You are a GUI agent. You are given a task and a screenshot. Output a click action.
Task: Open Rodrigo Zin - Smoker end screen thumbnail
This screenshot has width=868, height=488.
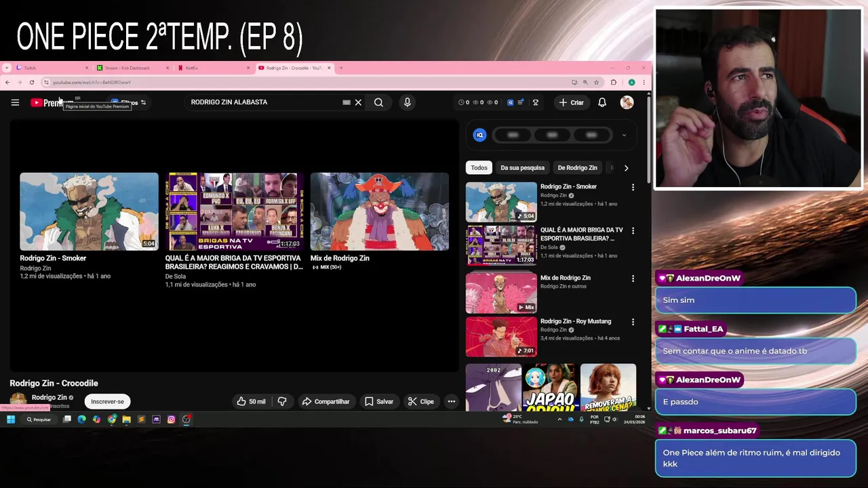89,211
